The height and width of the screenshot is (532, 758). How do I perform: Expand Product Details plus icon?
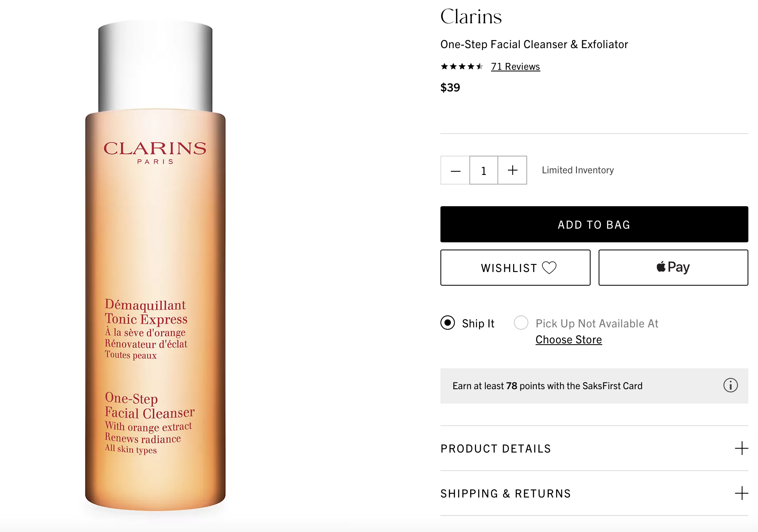pyautogui.click(x=742, y=448)
